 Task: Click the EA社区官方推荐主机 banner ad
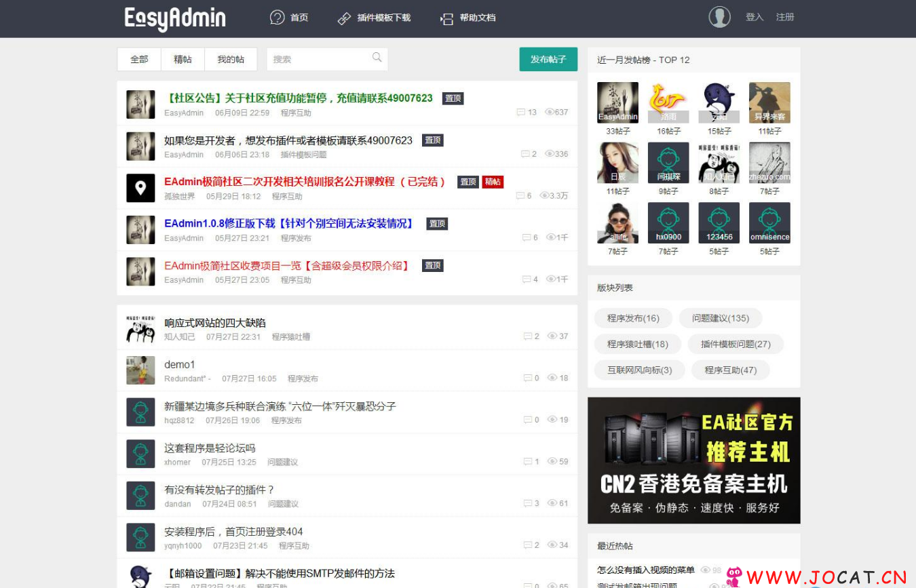pos(694,460)
